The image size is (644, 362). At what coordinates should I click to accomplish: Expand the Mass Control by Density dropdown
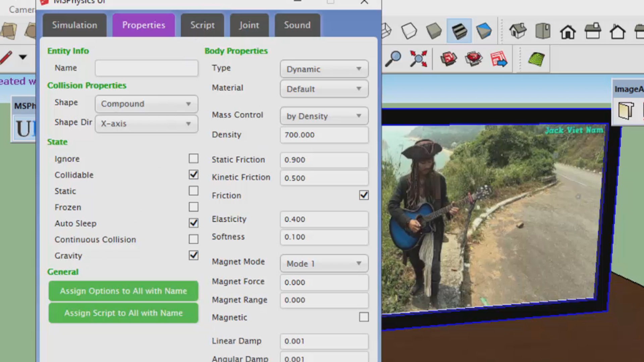click(x=324, y=116)
